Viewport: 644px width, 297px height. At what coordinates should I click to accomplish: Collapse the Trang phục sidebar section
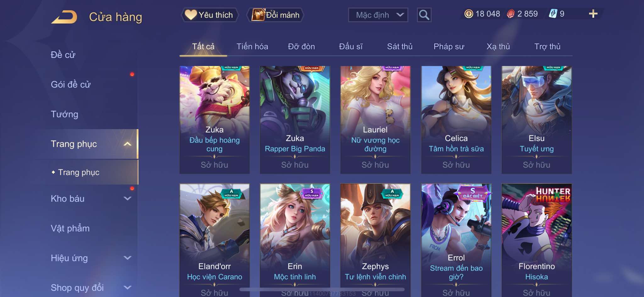[x=127, y=144]
